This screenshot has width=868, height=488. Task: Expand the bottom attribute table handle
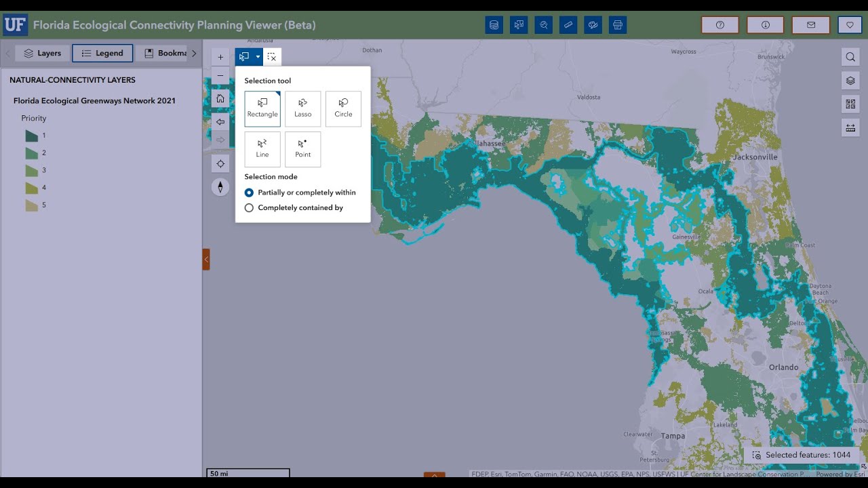pos(435,475)
